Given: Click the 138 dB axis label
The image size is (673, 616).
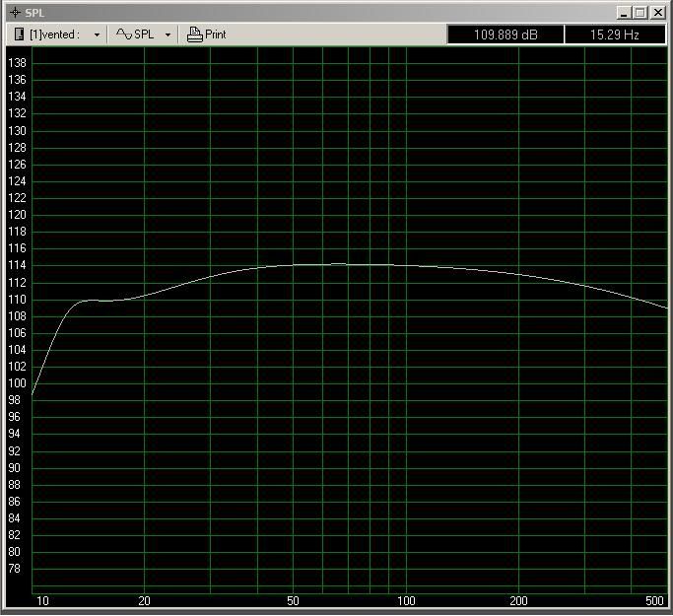Looking at the screenshot, I should coord(17,63).
